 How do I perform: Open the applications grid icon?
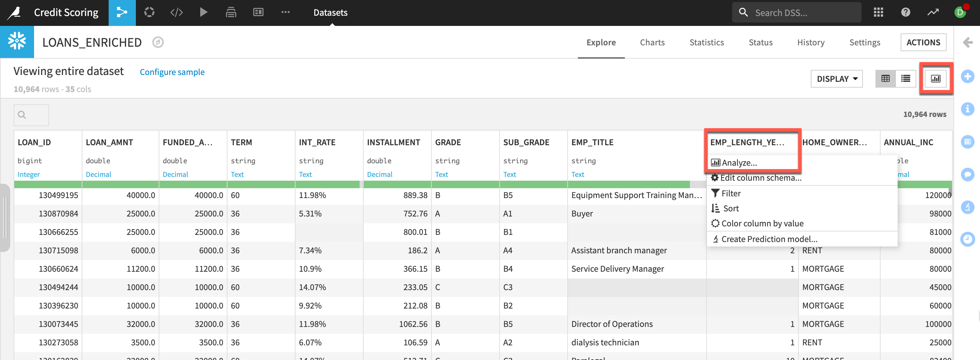(x=878, y=13)
